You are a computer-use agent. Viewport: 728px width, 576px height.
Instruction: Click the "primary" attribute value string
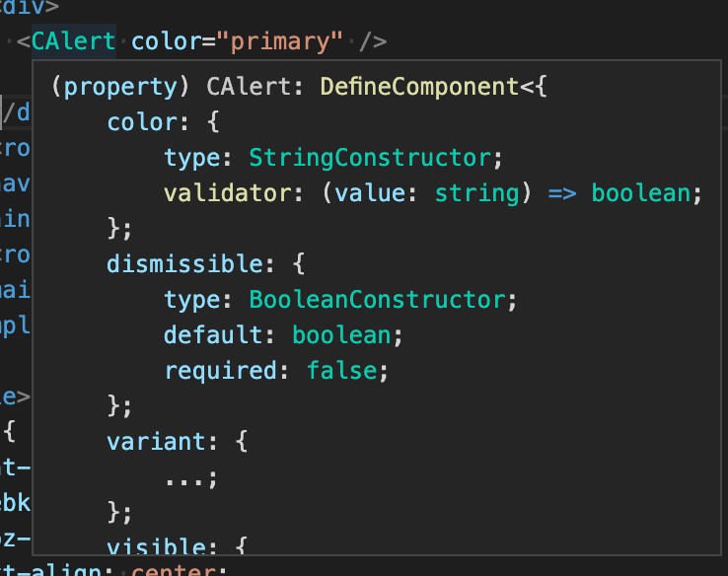(279, 42)
